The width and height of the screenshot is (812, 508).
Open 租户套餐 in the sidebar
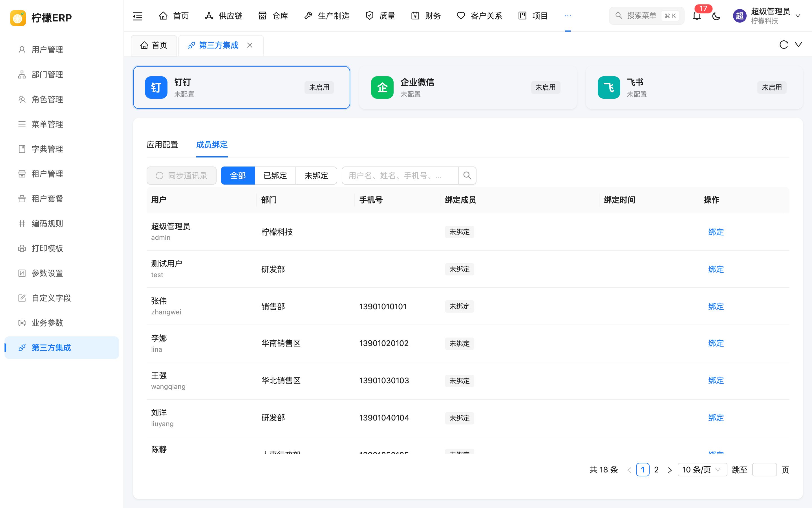click(x=62, y=199)
